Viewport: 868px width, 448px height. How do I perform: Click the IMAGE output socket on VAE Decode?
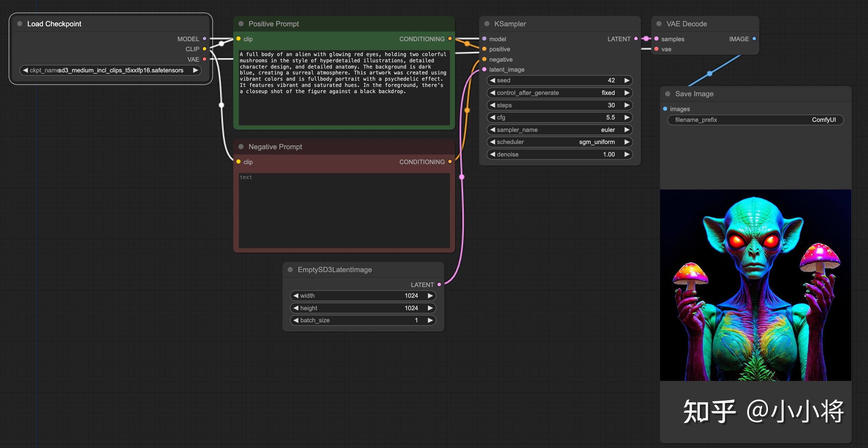coord(754,39)
